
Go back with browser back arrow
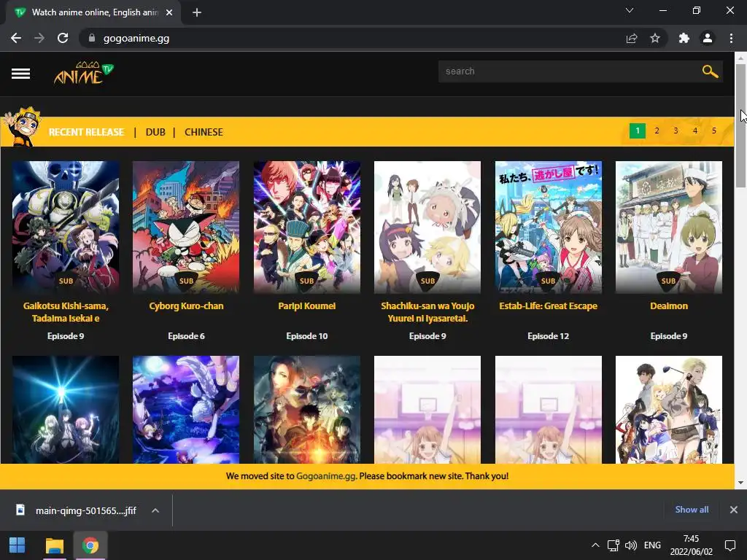pyautogui.click(x=16, y=38)
